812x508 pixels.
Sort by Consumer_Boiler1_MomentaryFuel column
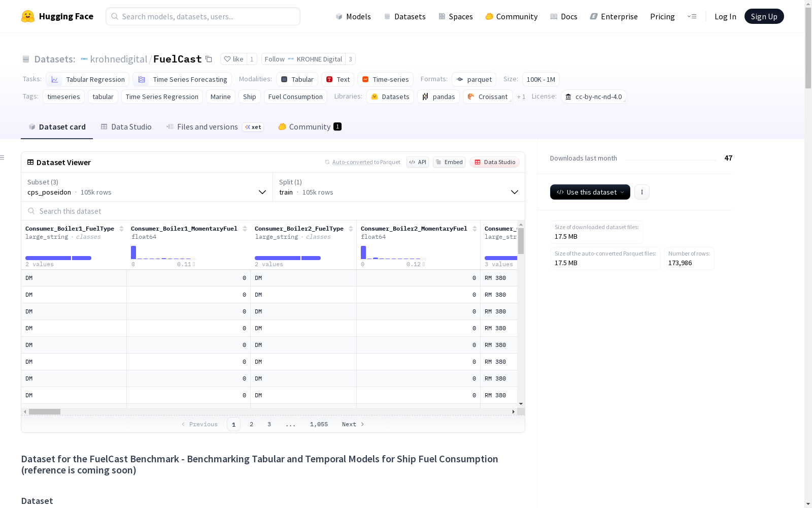pyautogui.click(x=245, y=229)
